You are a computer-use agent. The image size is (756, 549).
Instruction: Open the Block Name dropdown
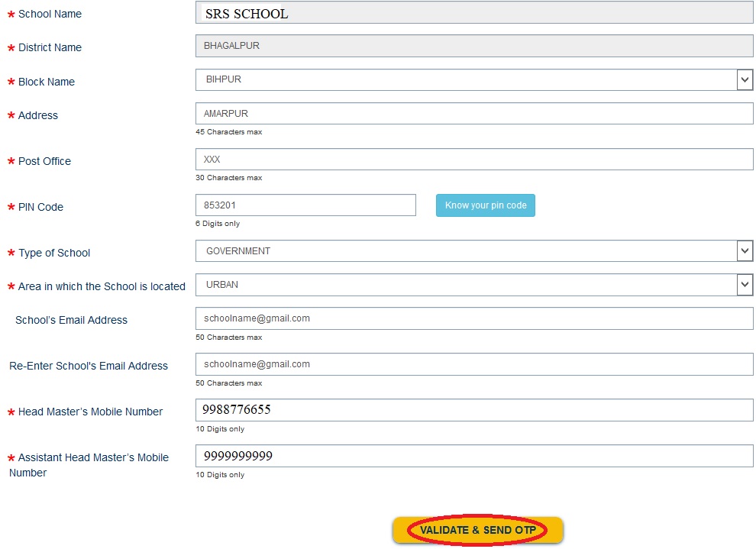pos(473,79)
